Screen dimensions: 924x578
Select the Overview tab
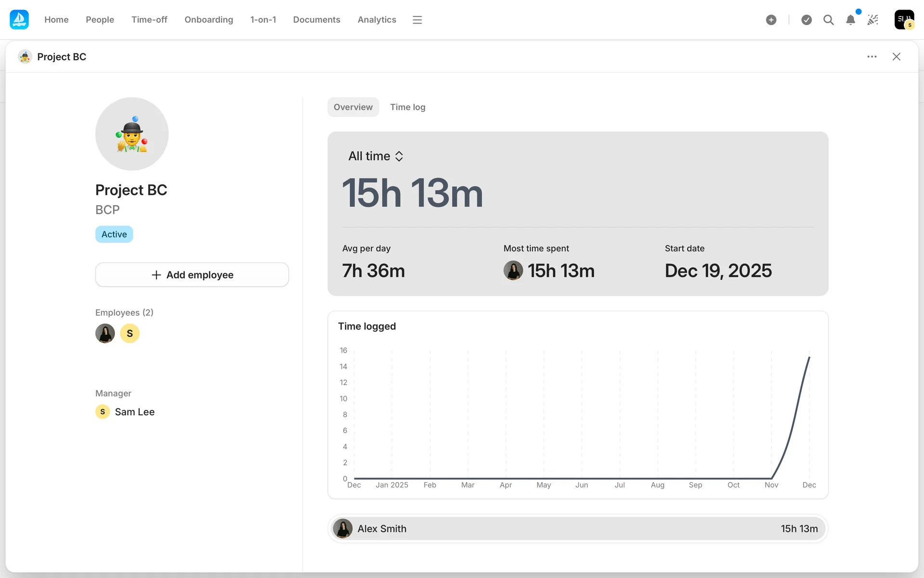[x=353, y=107]
